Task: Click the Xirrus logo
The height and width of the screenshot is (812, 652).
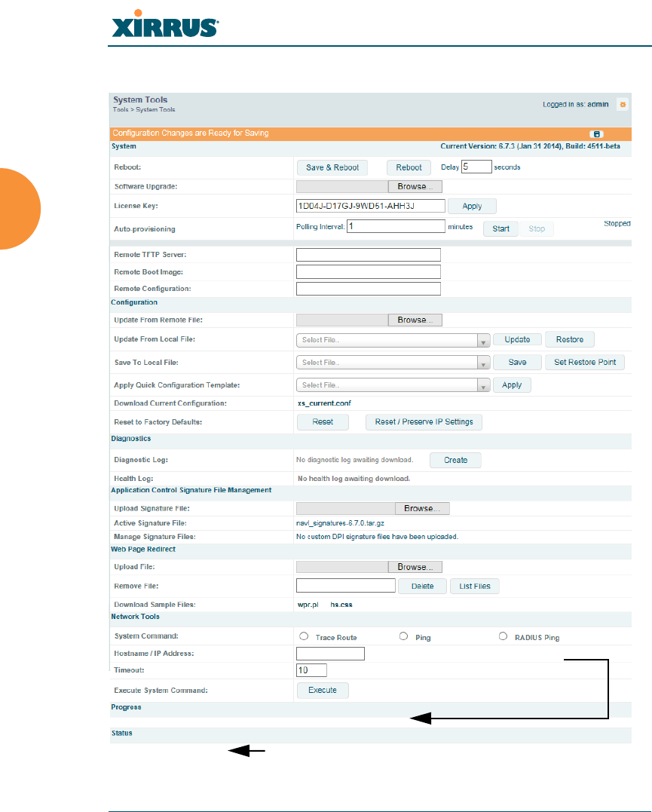Action: (x=165, y=24)
